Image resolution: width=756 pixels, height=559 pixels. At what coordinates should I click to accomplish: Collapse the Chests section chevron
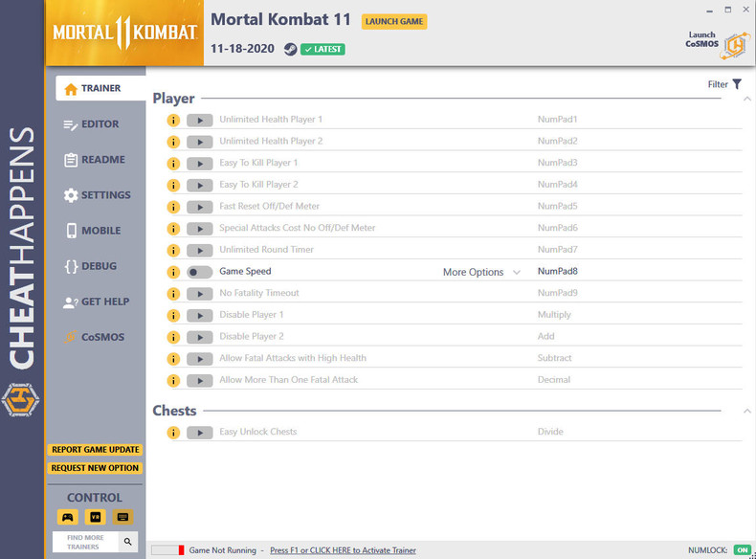point(746,411)
